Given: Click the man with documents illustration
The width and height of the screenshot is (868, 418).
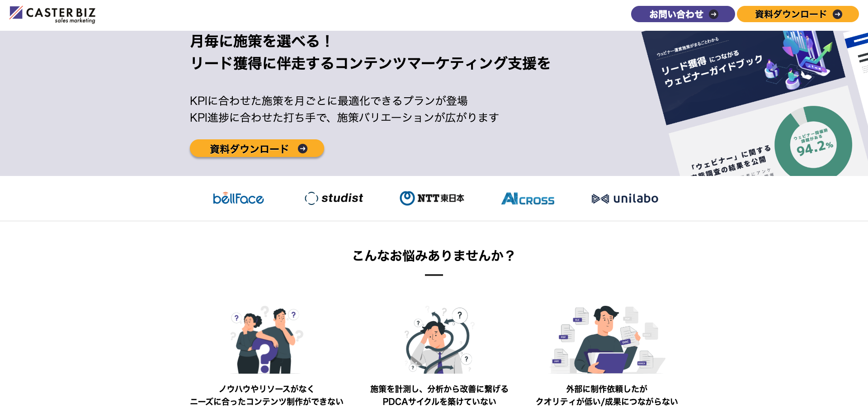Looking at the screenshot, I should (607, 339).
